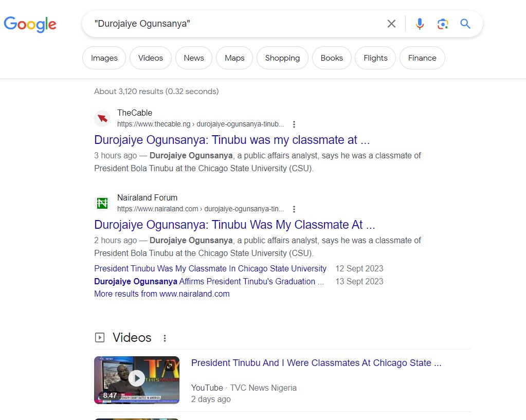Click Nairaland green favicon
526x420 pixels.
click(102, 203)
